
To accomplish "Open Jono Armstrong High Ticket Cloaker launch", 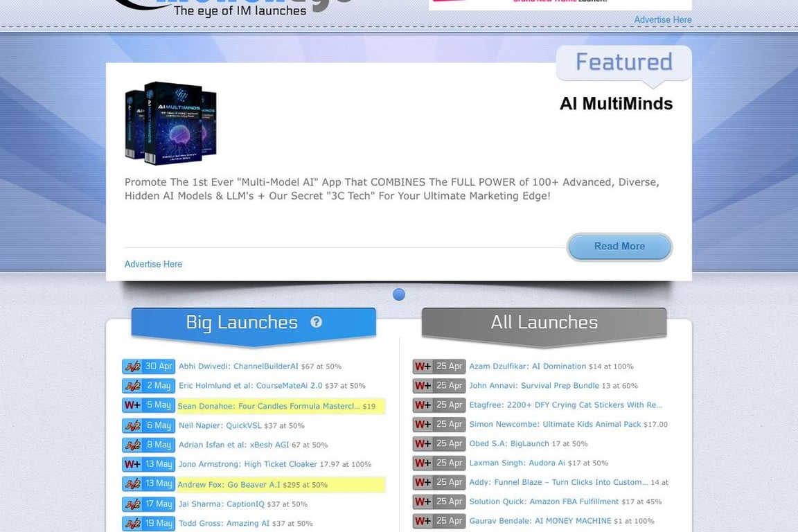I will point(247,464).
